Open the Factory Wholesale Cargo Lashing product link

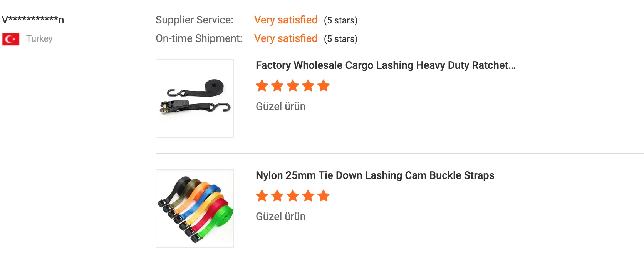[x=385, y=65]
